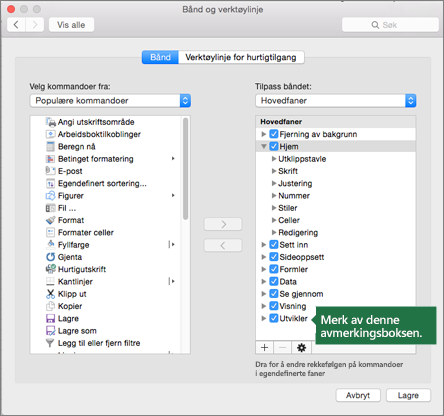
Task: Open the Figurer submenu arrow
Action: (173, 195)
